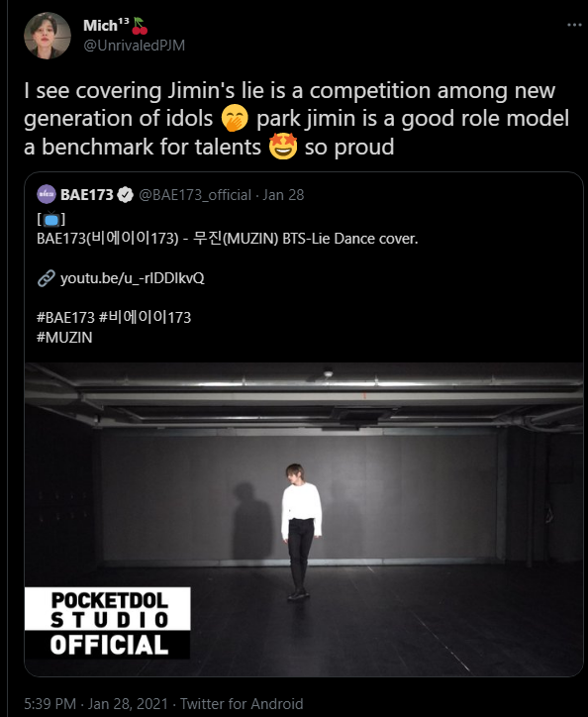
Task: Open the youtu.be/u_-rIDDIkvQ link
Action: click(132, 278)
